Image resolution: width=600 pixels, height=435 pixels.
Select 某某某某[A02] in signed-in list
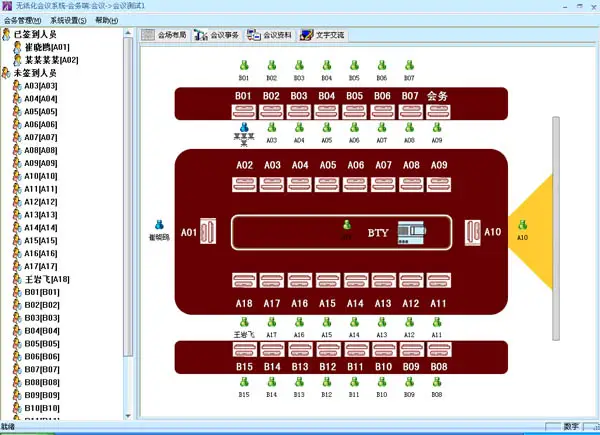tap(52, 60)
